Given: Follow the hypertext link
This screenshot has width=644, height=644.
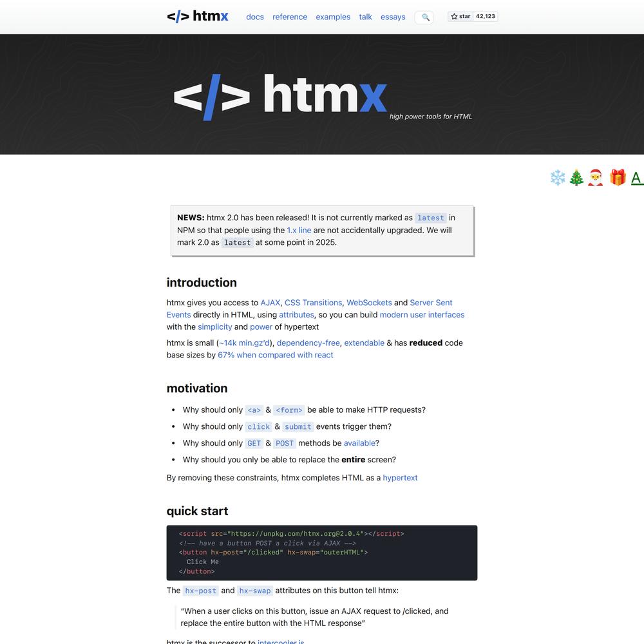Looking at the screenshot, I should tap(400, 478).
